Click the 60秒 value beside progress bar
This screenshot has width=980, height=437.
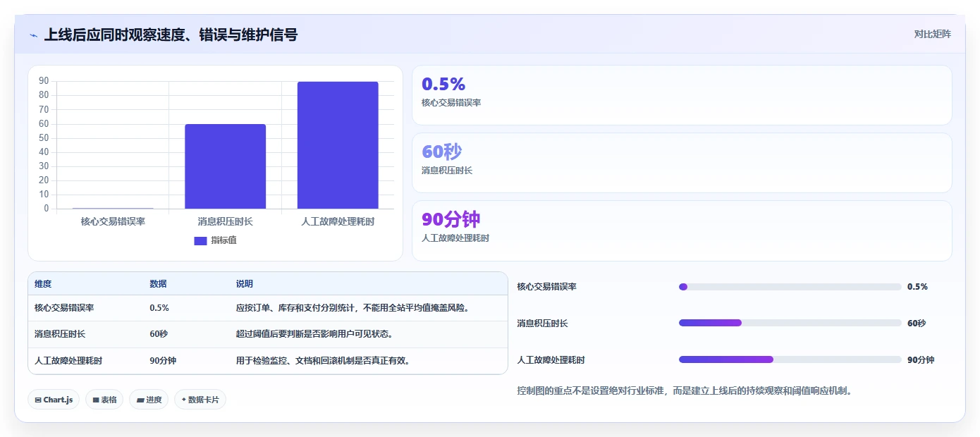pyautogui.click(x=917, y=324)
